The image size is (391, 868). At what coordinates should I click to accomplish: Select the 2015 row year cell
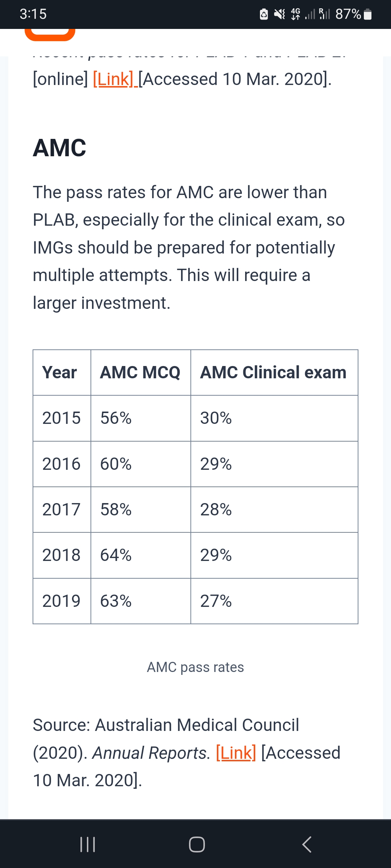(x=61, y=418)
